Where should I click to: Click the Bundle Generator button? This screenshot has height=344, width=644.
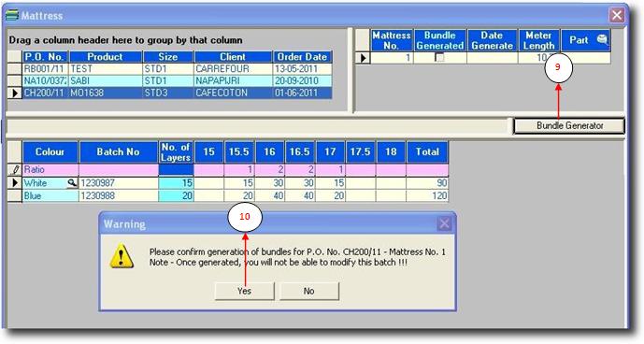tap(569, 126)
